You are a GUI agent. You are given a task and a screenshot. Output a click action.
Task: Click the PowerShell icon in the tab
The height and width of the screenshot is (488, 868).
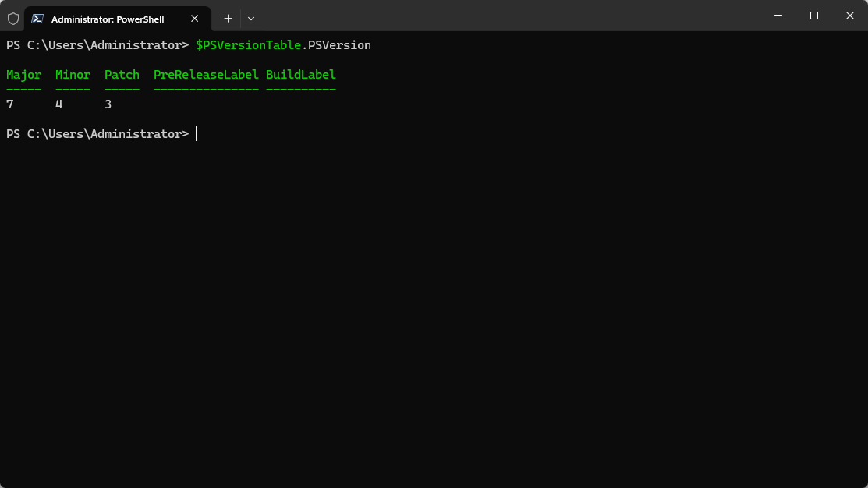[x=37, y=19]
